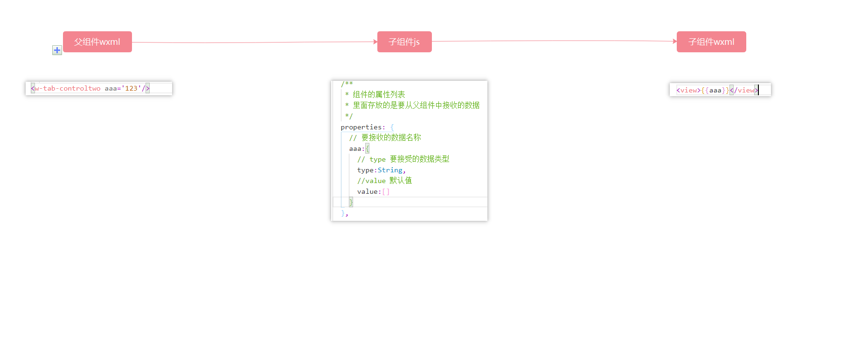The height and width of the screenshot is (360, 868).
Task: Click the comment '组件的属性列表'
Action: tap(379, 94)
